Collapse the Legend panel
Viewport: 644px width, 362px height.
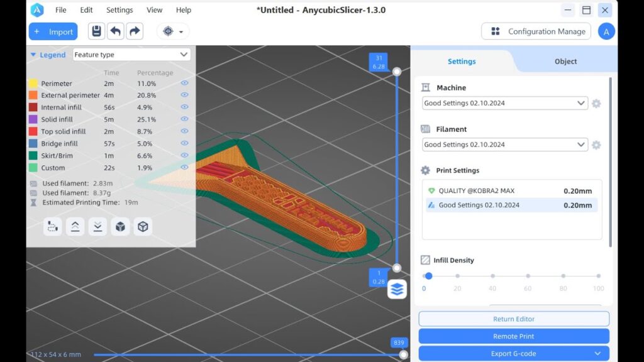(x=33, y=55)
